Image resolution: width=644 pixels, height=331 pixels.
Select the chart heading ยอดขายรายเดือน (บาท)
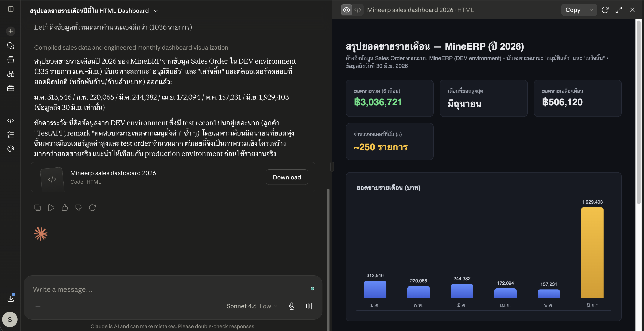tap(389, 188)
